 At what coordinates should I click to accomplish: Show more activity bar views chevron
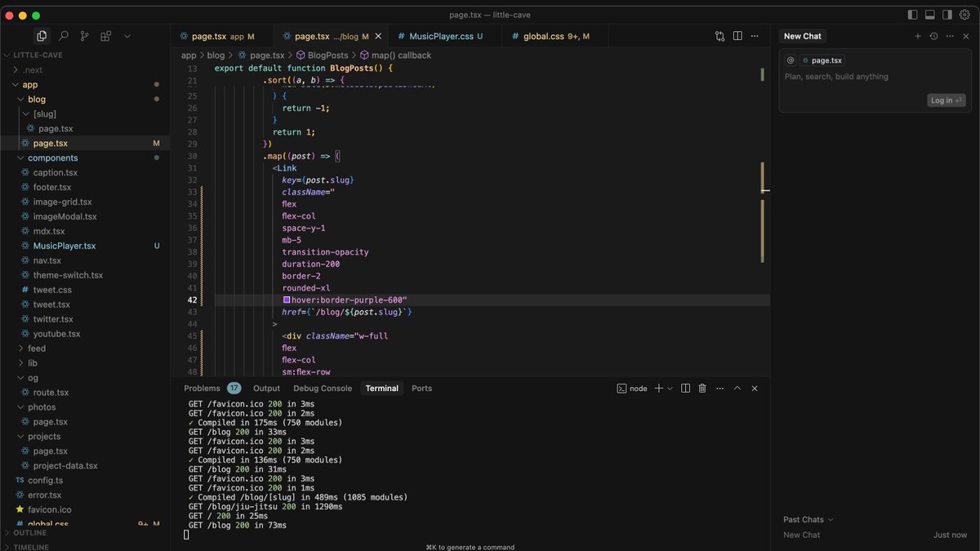[127, 36]
